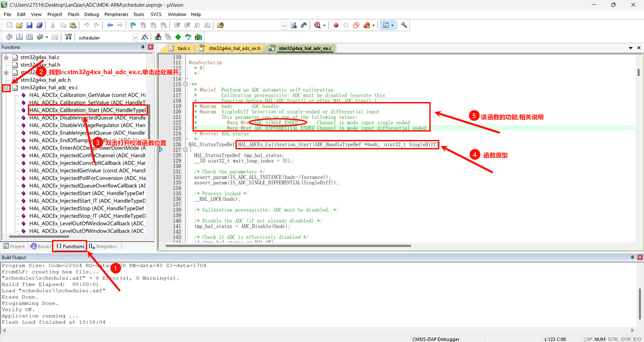Open Options for Target magic wand

tap(145, 37)
